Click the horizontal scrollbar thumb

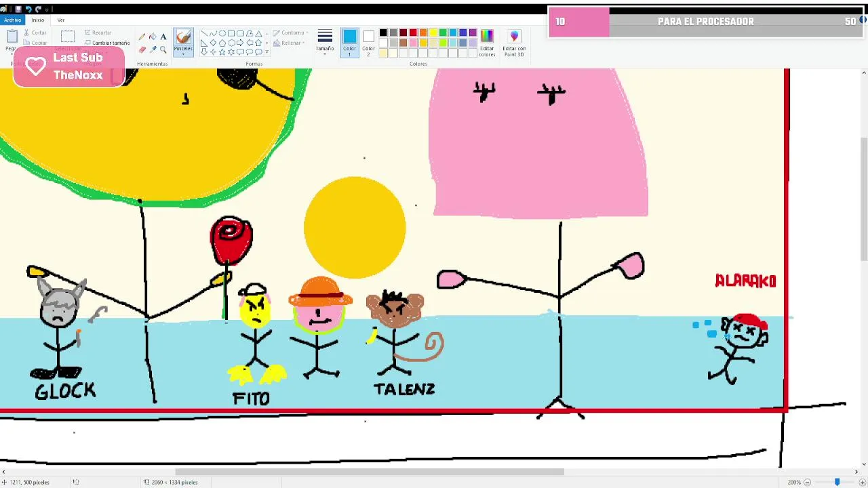click(370, 472)
